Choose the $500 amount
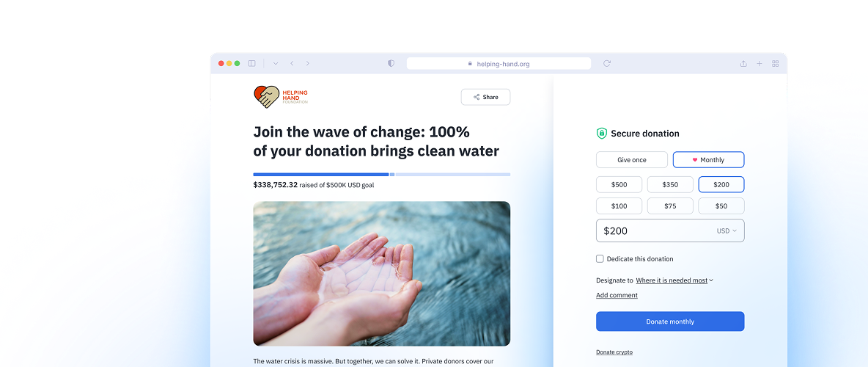Screen dimensions: 868x367 pos(619,185)
